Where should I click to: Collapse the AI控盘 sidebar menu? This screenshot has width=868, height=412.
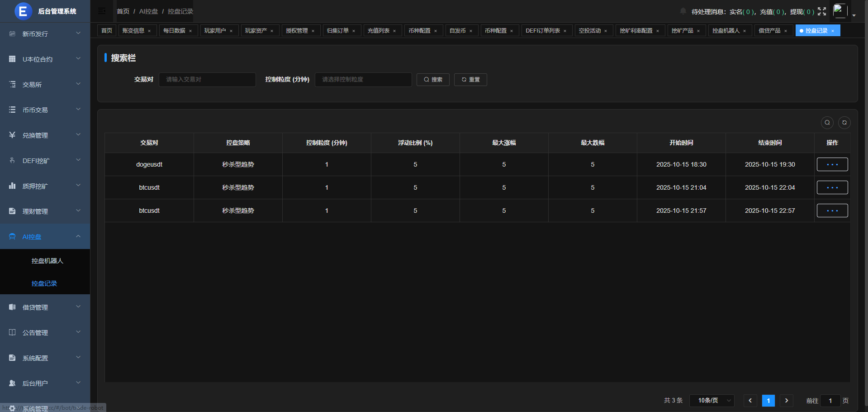tap(45, 237)
